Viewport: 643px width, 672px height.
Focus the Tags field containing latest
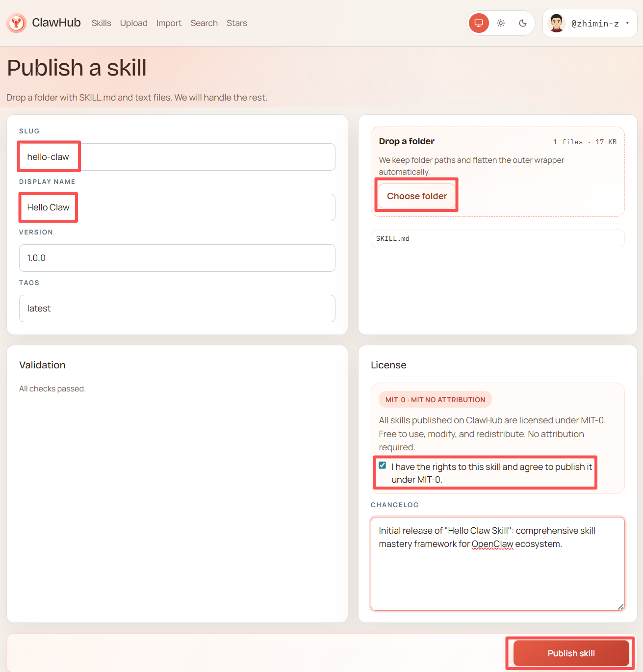pos(177,309)
